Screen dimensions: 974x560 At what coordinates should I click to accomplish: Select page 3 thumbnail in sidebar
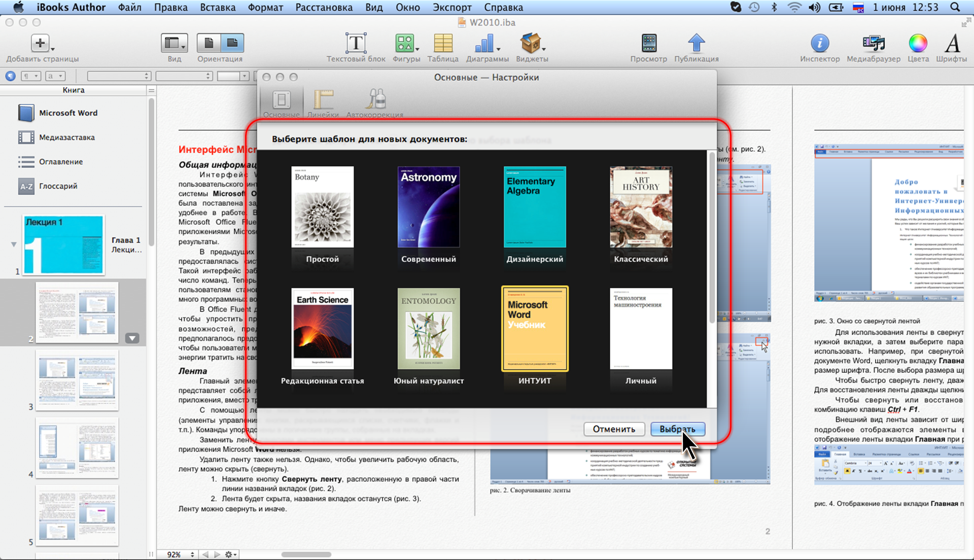point(77,380)
